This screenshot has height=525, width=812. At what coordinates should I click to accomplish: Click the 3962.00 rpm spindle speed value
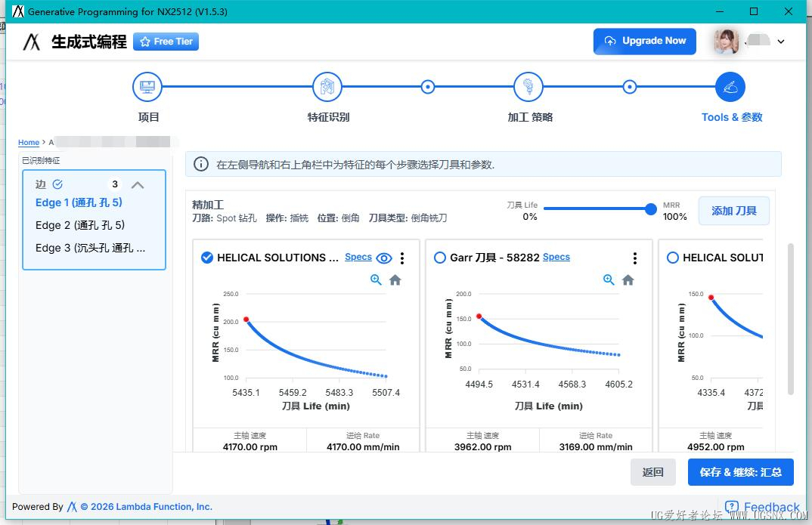click(482, 447)
